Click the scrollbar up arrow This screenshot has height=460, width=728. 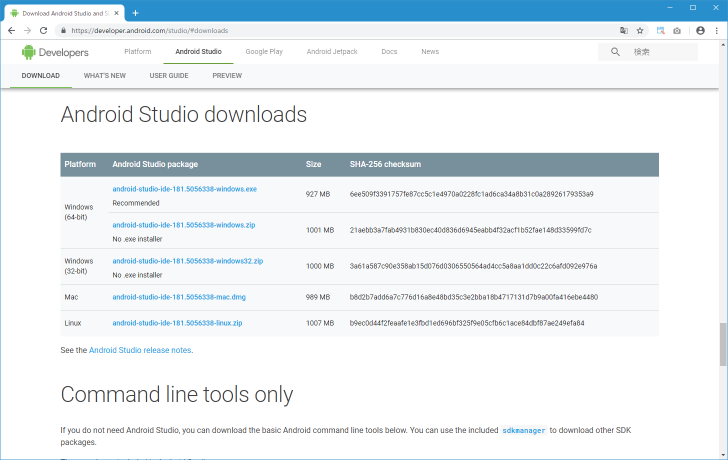coord(723,45)
